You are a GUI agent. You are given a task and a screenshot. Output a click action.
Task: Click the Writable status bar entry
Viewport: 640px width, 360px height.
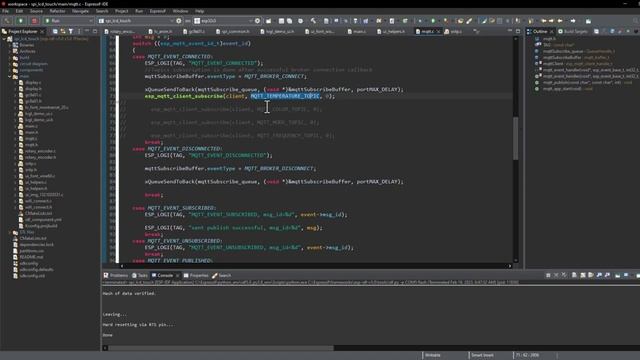click(x=433, y=355)
